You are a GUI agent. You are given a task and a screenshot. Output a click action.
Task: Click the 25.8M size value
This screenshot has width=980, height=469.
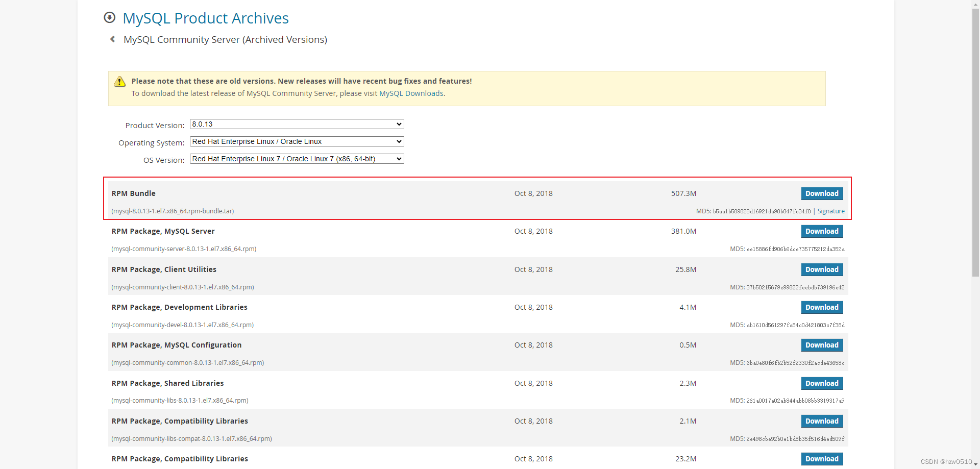coord(685,269)
